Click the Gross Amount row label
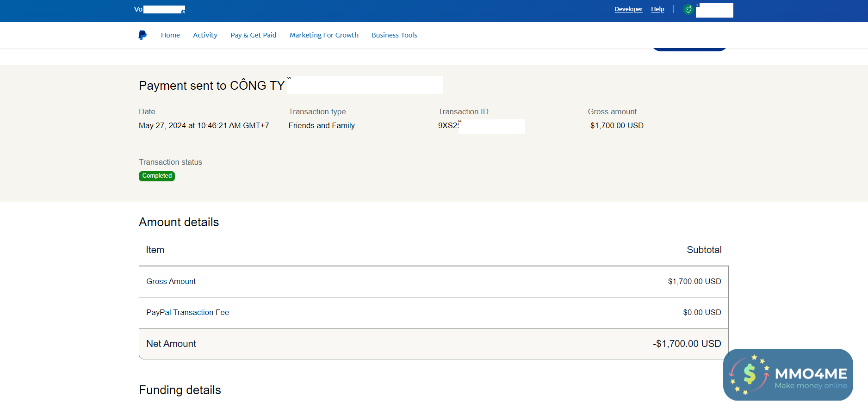The height and width of the screenshot is (408, 868). (171, 281)
